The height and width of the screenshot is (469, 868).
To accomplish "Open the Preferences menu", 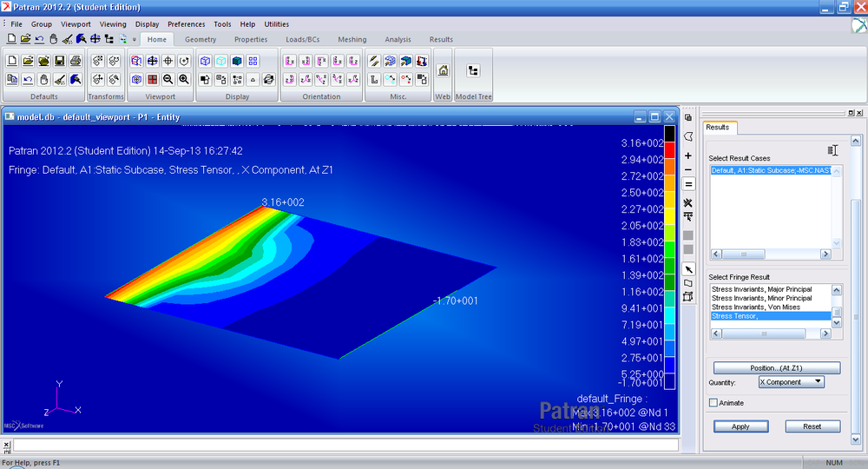I will [x=187, y=24].
